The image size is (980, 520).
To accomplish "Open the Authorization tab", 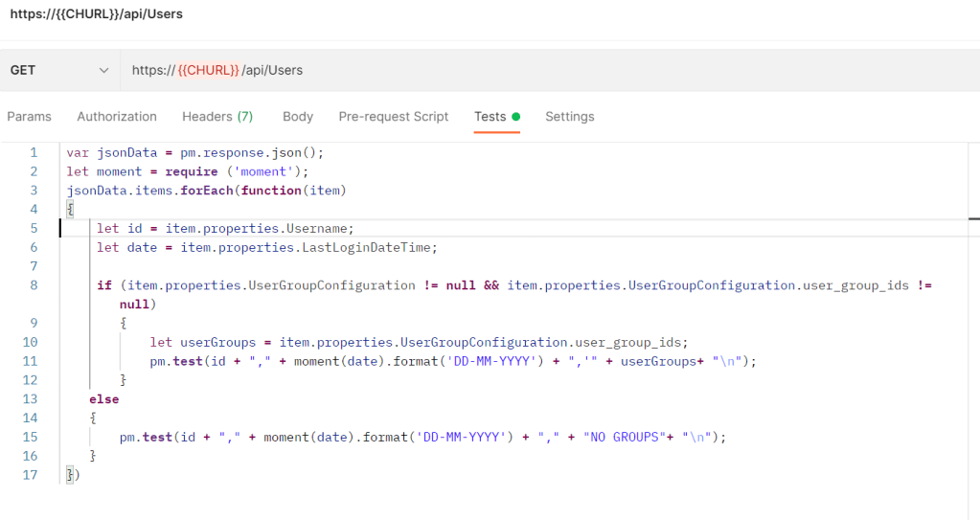I will point(117,117).
